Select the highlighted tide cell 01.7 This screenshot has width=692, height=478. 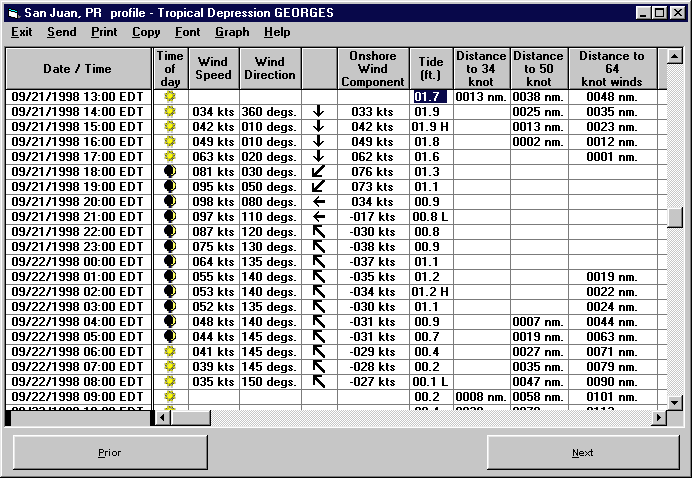point(431,97)
